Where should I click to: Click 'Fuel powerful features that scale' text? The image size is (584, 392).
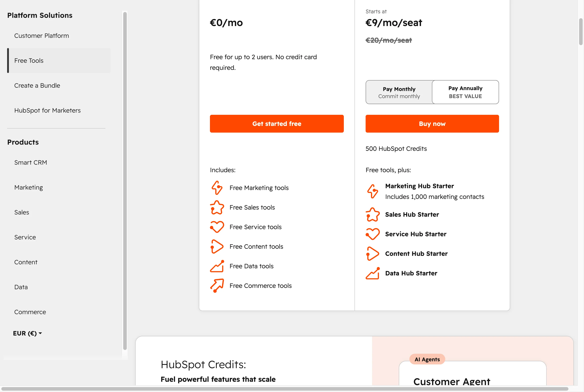[x=218, y=379]
